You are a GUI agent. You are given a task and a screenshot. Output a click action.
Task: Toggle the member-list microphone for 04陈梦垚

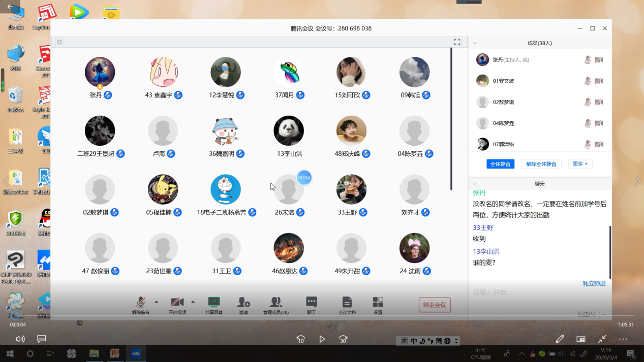(x=588, y=123)
